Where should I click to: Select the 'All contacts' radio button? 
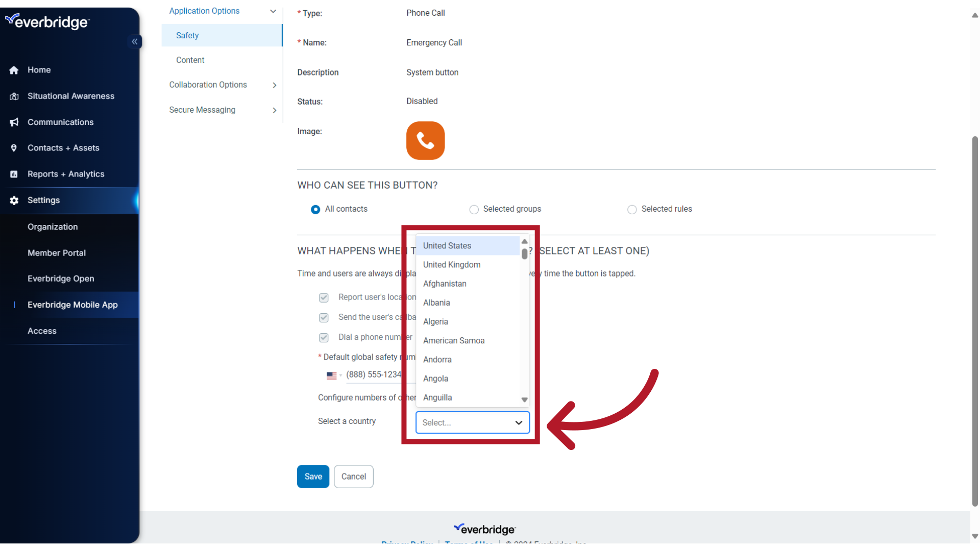coord(315,209)
